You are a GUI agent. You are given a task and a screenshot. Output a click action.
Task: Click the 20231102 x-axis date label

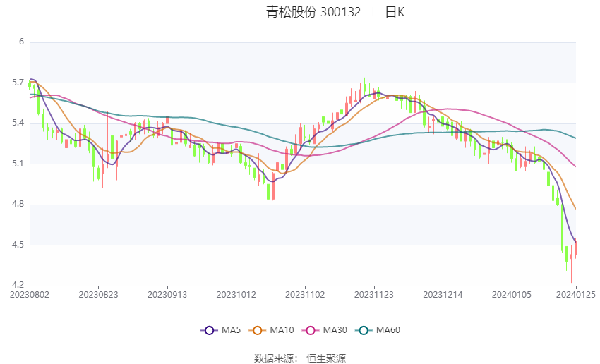coord(305,295)
